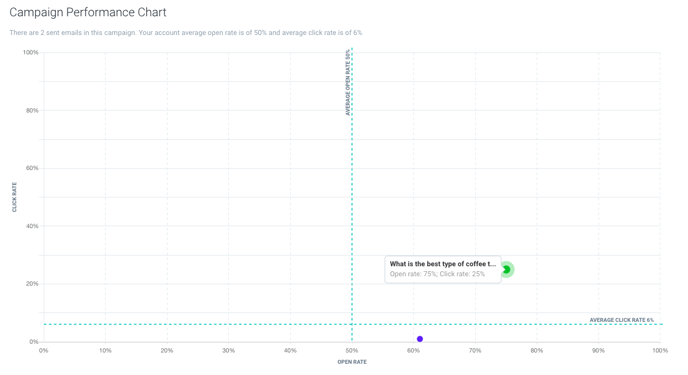Click the 0% tick on the x-axis
This screenshot has width=688, height=375.
pos(43,350)
